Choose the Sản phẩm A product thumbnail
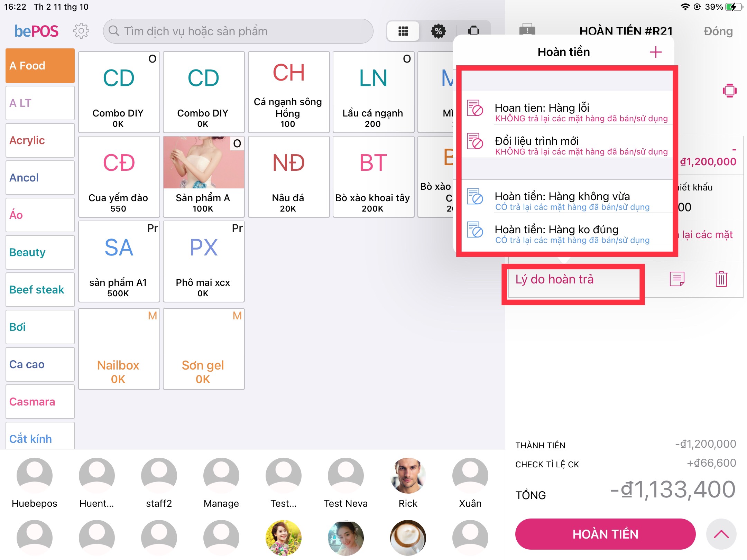This screenshot has width=747, height=560. point(204,177)
